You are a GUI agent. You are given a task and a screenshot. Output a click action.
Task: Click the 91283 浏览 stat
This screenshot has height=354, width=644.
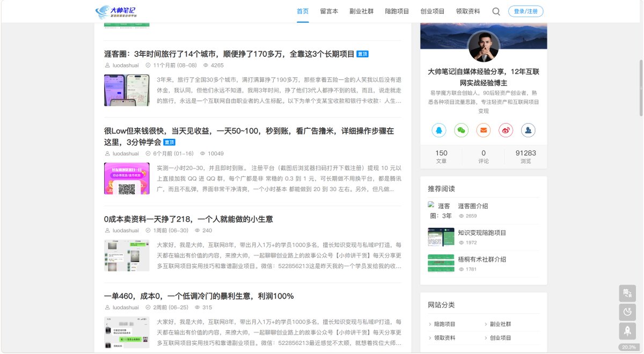(x=525, y=157)
